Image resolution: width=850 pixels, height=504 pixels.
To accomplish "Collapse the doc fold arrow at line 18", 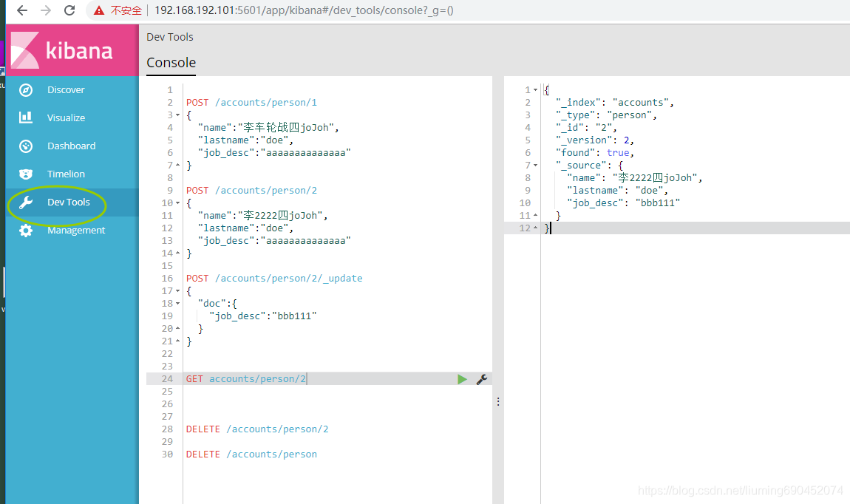I will [x=177, y=304].
